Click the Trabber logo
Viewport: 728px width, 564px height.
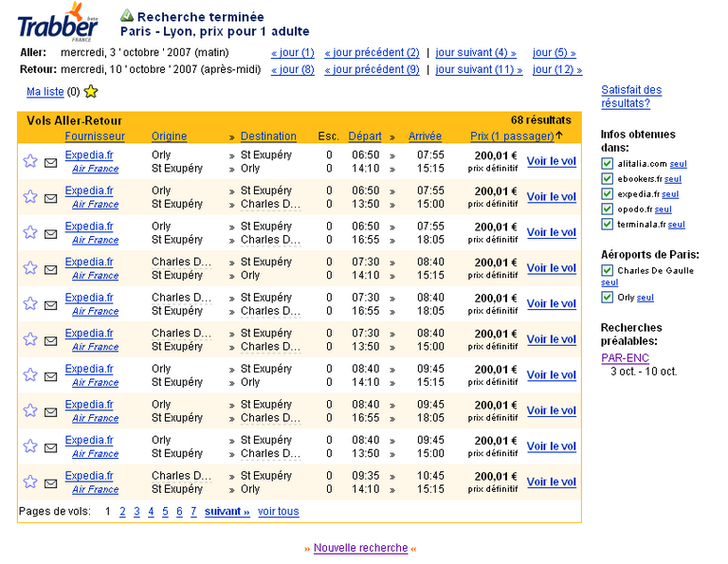(58, 23)
